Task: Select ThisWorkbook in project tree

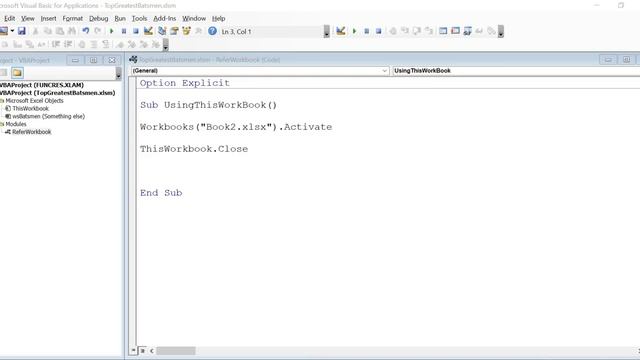Action: (x=30, y=109)
